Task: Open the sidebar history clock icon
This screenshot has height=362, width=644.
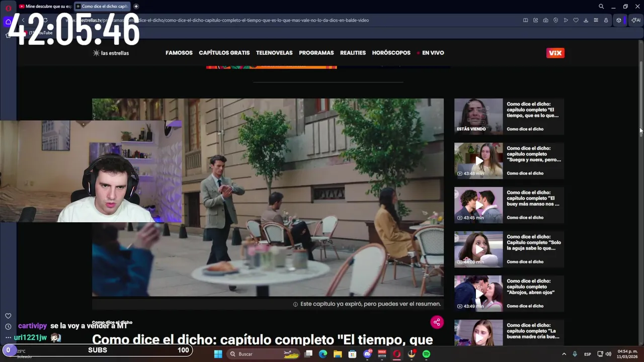Action: (8, 327)
